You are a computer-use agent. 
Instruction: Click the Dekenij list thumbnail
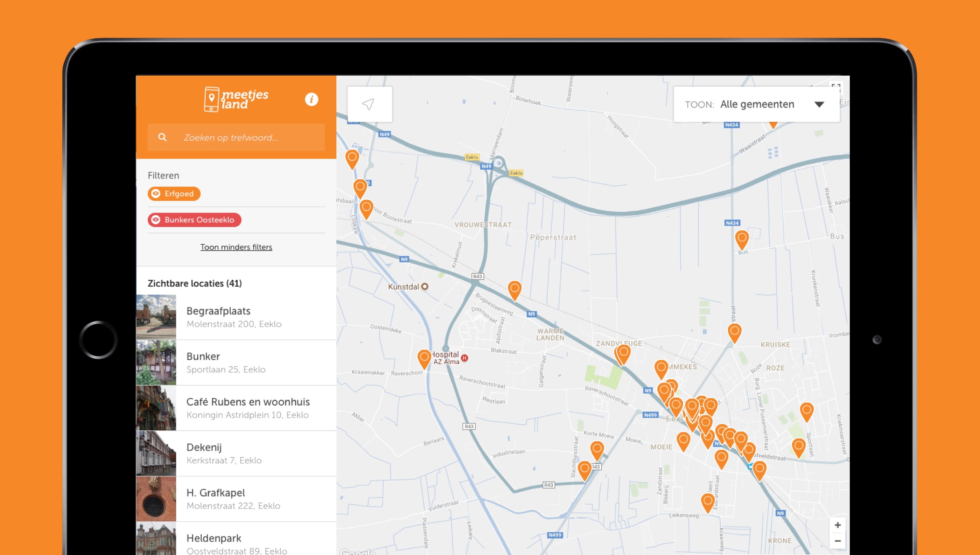[156, 453]
